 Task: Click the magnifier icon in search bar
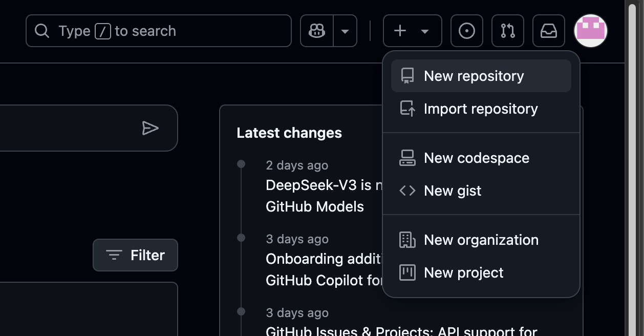(42, 31)
